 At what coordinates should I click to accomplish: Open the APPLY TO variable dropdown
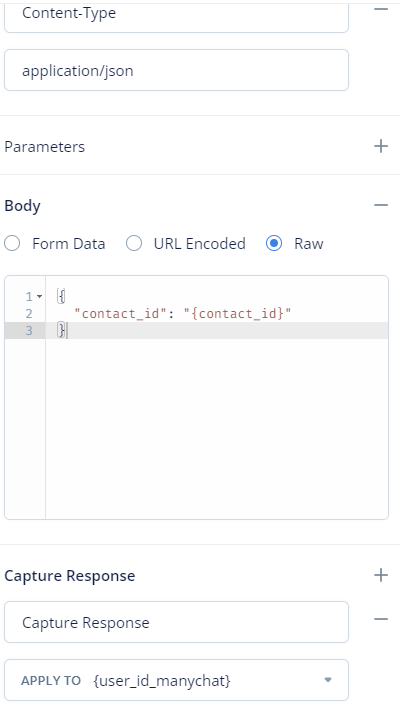(176, 680)
